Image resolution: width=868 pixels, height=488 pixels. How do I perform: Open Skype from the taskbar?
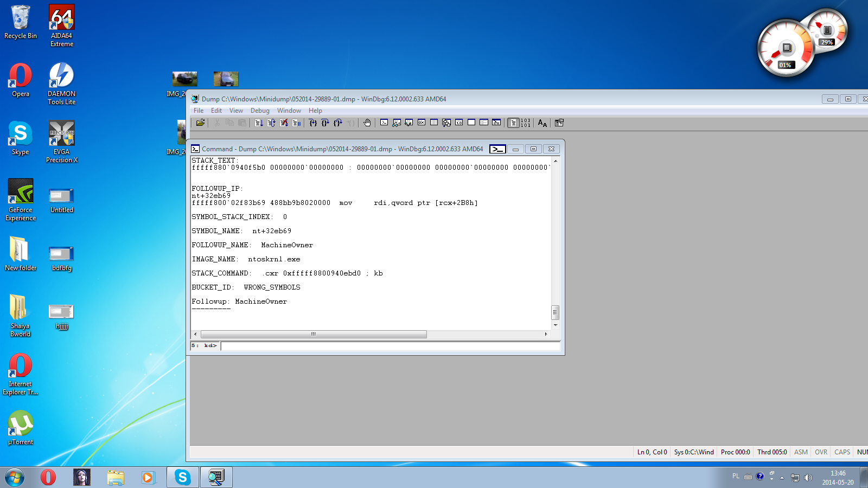[183, 477]
